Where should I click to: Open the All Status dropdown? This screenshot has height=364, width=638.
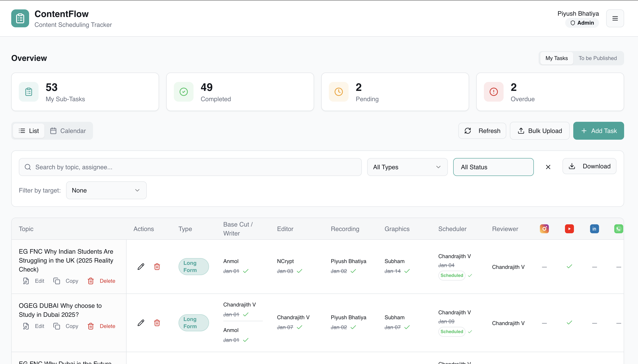(493, 167)
